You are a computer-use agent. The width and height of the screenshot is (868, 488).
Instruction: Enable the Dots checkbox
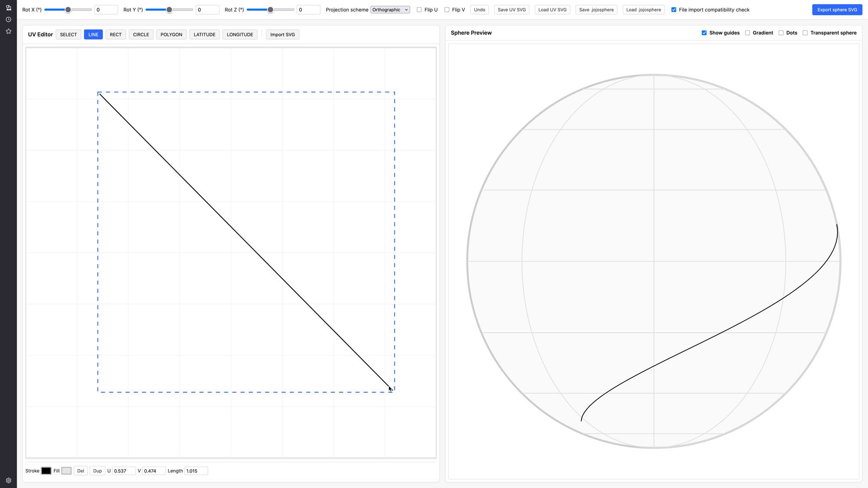[x=781, y=33]
